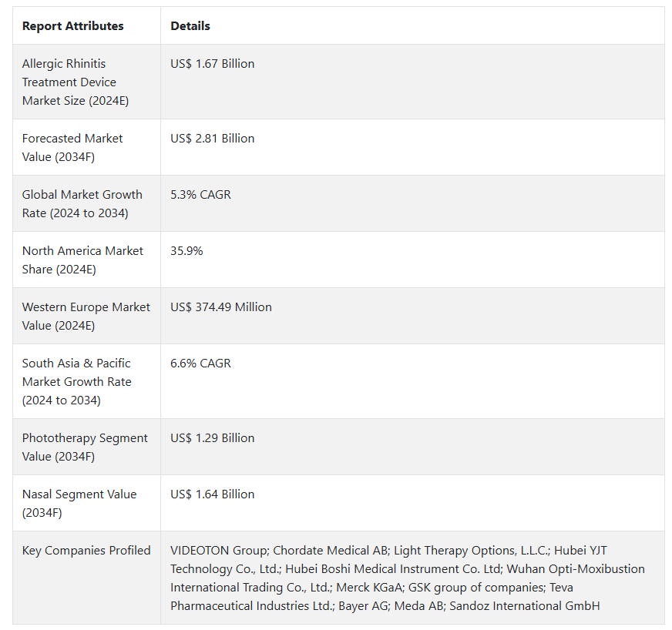Image resolution: width=672 pixels, height=630 pixels.
Task: Click the 'Details' column header
Action: click(x=190, y=26)
